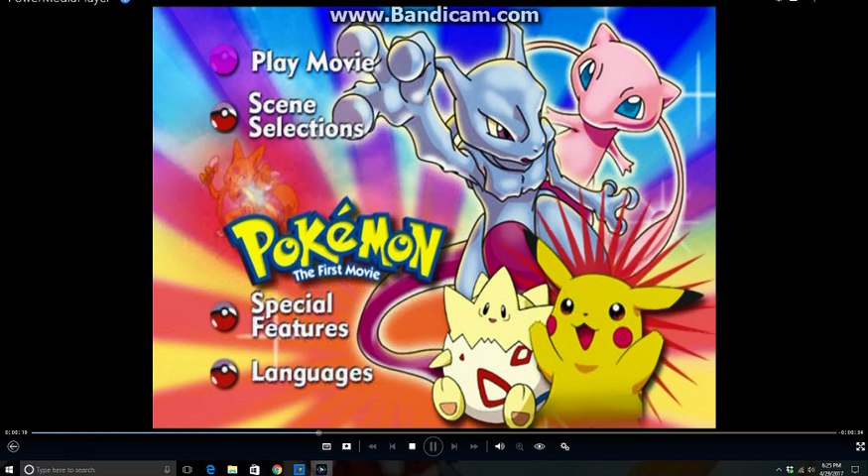Screen dimensions: 868x476
Task: Go back with the circled arrow icon
Action: tap(13, 446)
